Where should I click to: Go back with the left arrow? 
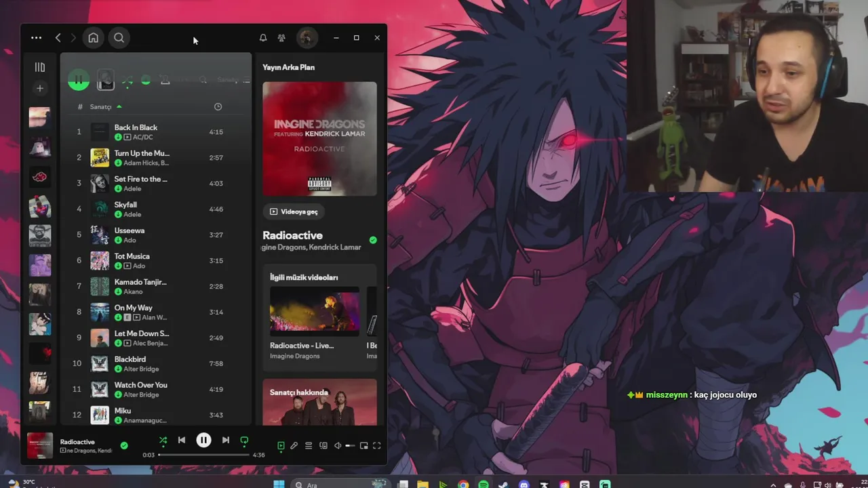58,38
